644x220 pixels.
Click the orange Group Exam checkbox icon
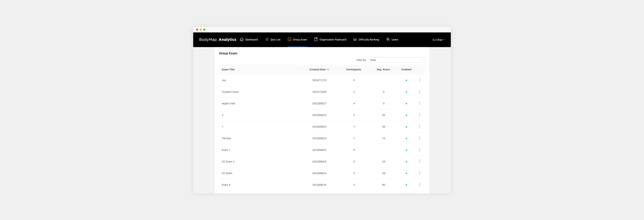pyautogui.click(x=289, y=39)
